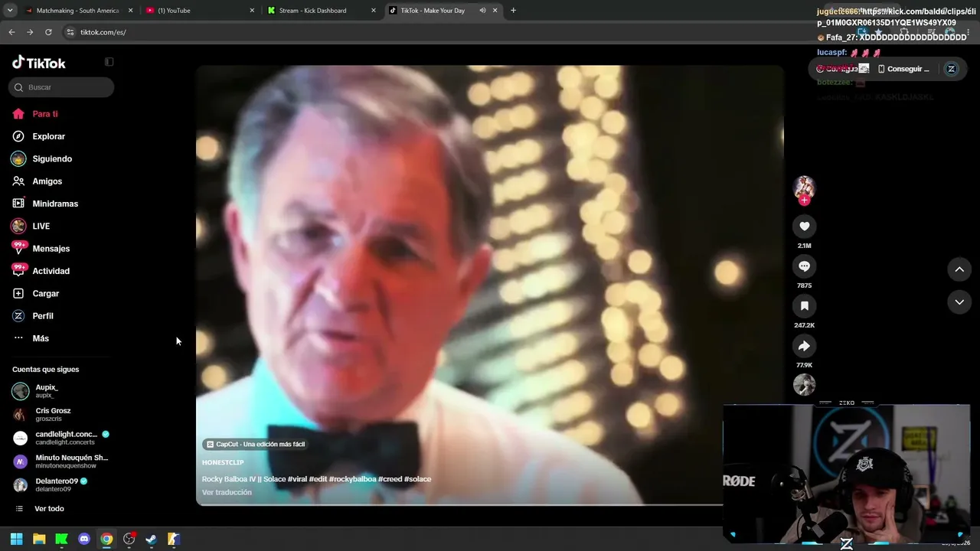Go to the next video with down arrow
The height and width of the screenshot is (551, 980).
click(959, 302)
